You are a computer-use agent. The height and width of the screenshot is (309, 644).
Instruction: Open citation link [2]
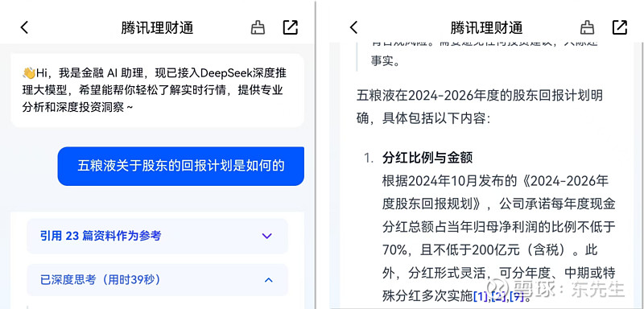click(498, 296)
